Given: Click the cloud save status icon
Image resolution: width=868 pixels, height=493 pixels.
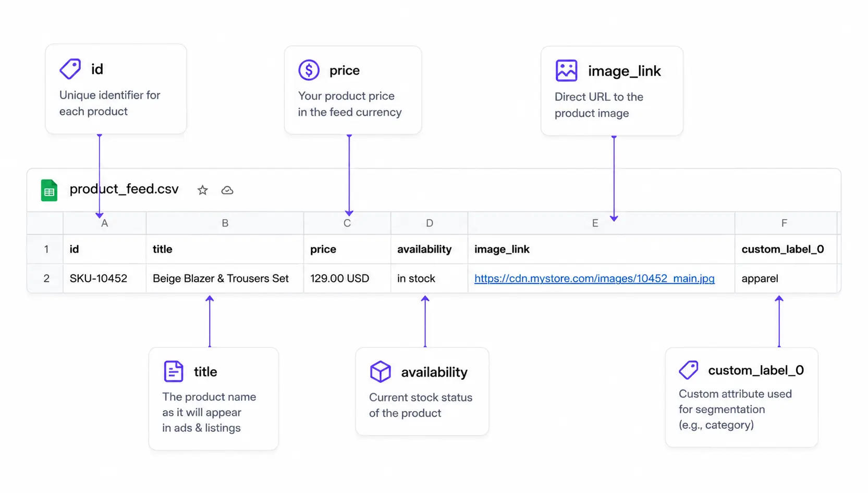Looking at the screenshot, I should pyautogui.click(x=227, y=190).
